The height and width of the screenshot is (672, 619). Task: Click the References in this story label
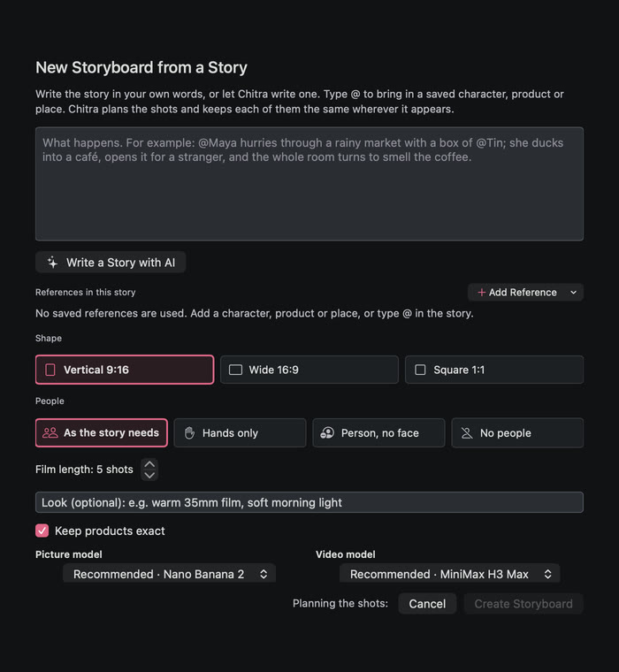tap(85, 293)
